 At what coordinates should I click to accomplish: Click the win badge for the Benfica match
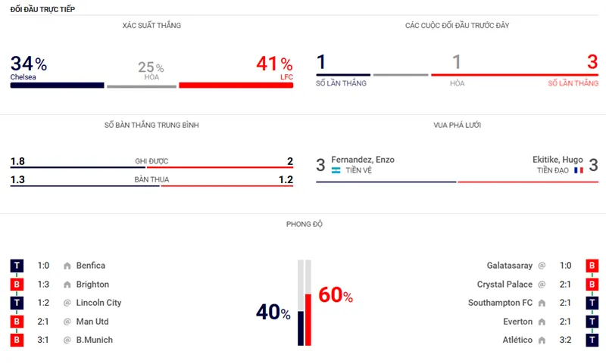point(17,266)
